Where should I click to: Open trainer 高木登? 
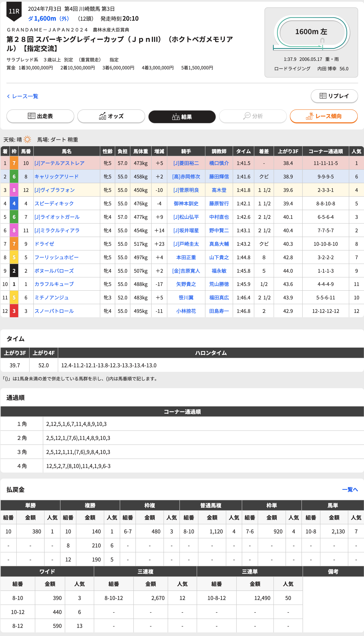pos(219,190)
